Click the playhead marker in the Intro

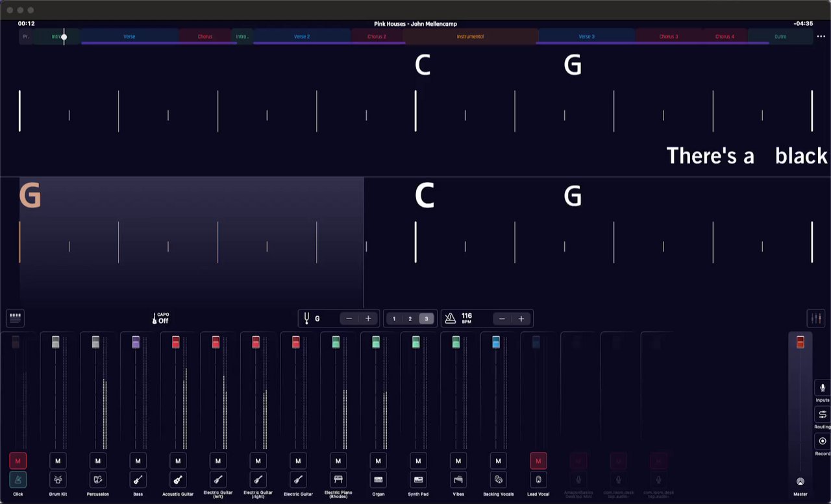[x=64, y=37]
